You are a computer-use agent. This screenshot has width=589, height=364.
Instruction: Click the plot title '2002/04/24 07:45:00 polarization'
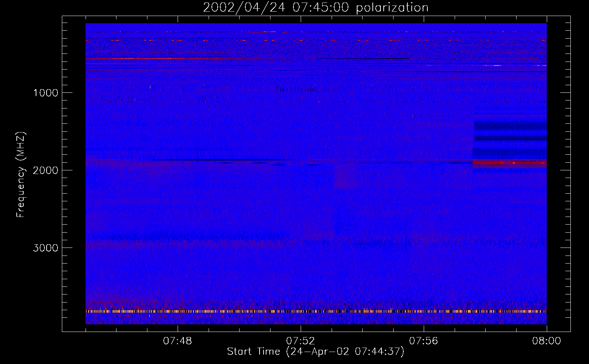click(316, 8)
